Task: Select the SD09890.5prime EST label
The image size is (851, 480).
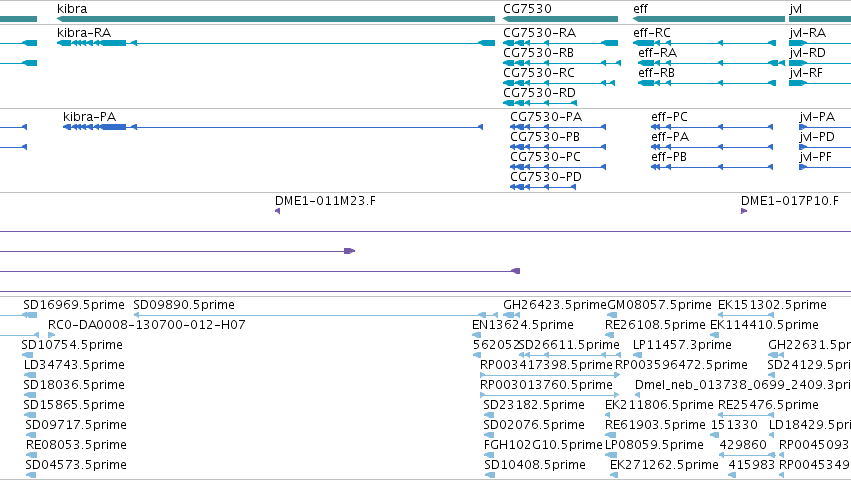Action: tap(184, 305)
